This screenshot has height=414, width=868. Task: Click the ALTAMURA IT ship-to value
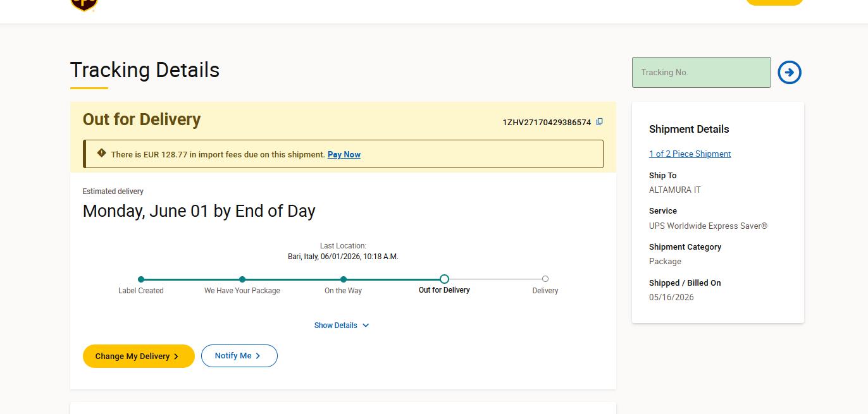[x=674, y=190]
